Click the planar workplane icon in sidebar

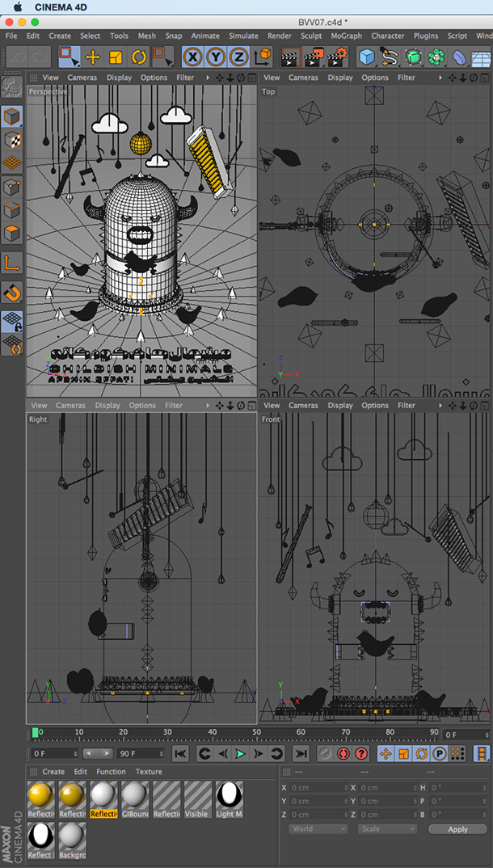pyautogui.click(x=12, y=344)
